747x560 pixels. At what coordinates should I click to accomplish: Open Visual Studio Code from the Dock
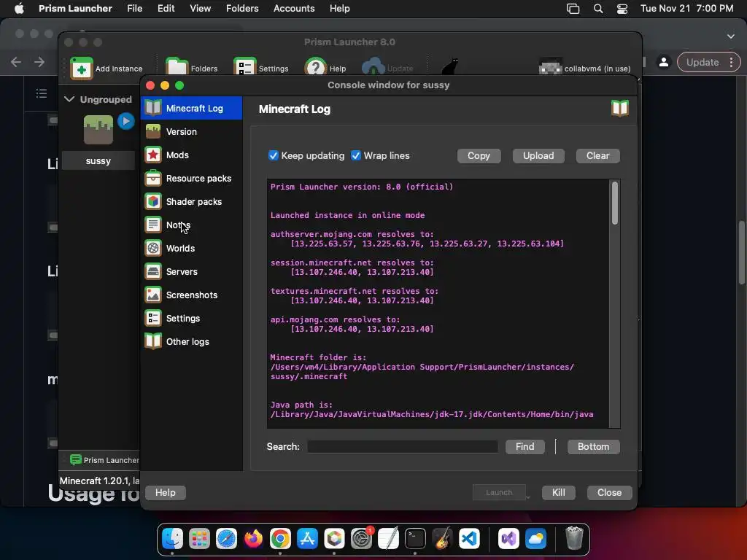[469, 539]
